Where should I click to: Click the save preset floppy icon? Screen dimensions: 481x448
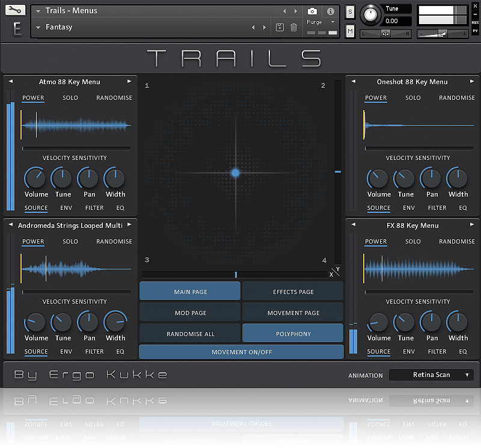click(280, 27)
